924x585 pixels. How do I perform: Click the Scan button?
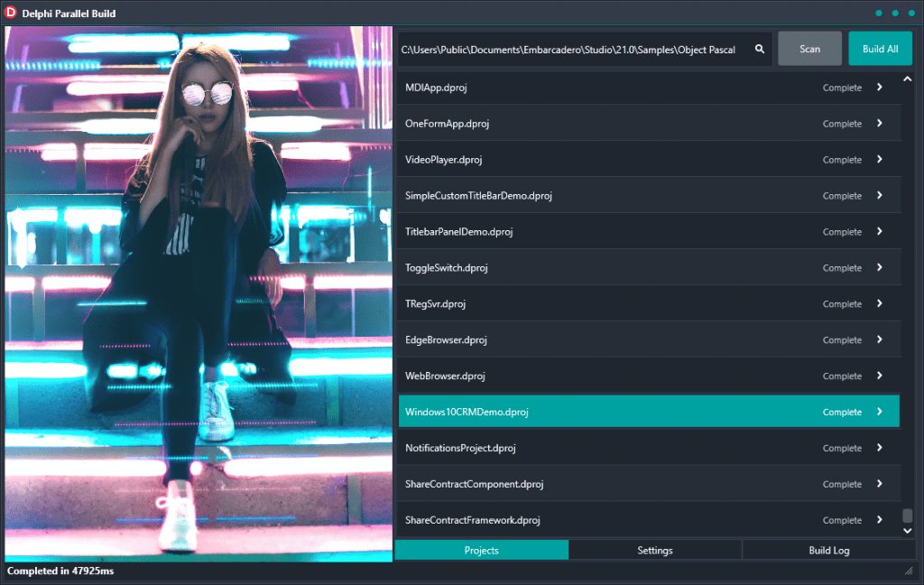pyautogui.click(x=809, y=49)
